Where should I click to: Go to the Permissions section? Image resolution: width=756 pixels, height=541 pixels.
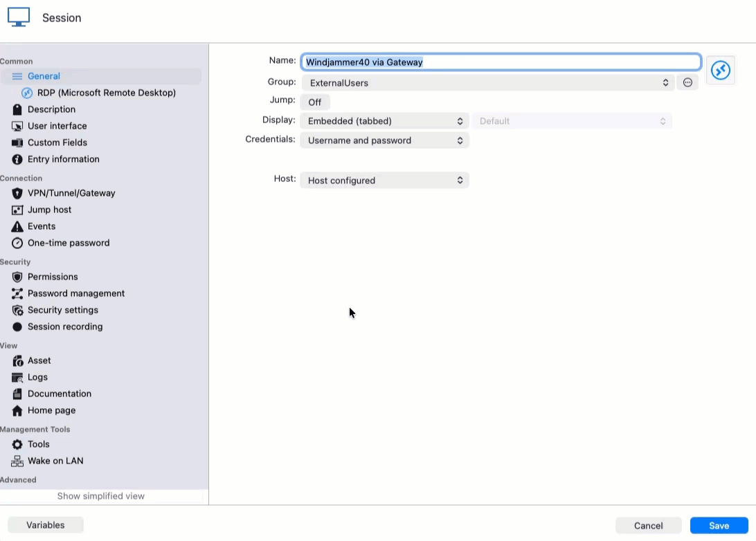(53, 277)
